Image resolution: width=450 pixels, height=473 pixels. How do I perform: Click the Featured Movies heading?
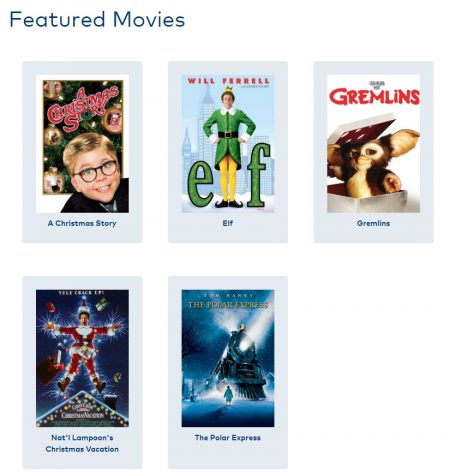pyautogui.click(x=97, y=19)
